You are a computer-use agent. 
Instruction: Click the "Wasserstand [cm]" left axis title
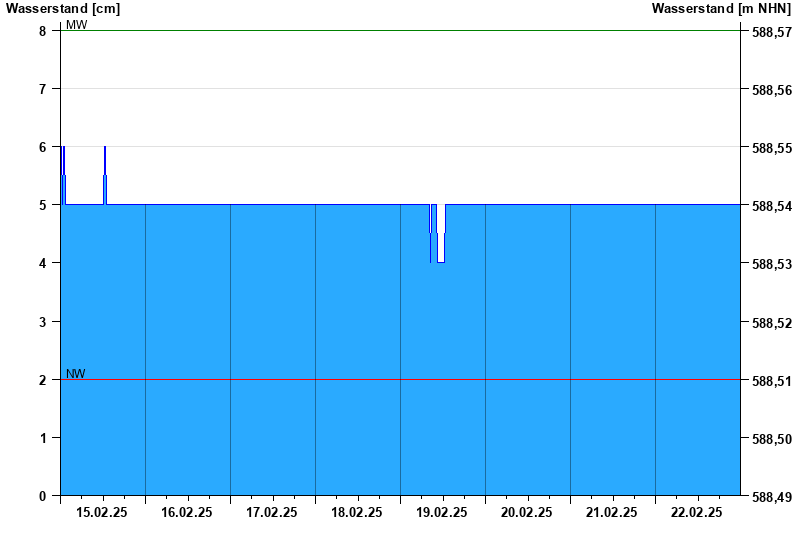(x=63, y=9)
